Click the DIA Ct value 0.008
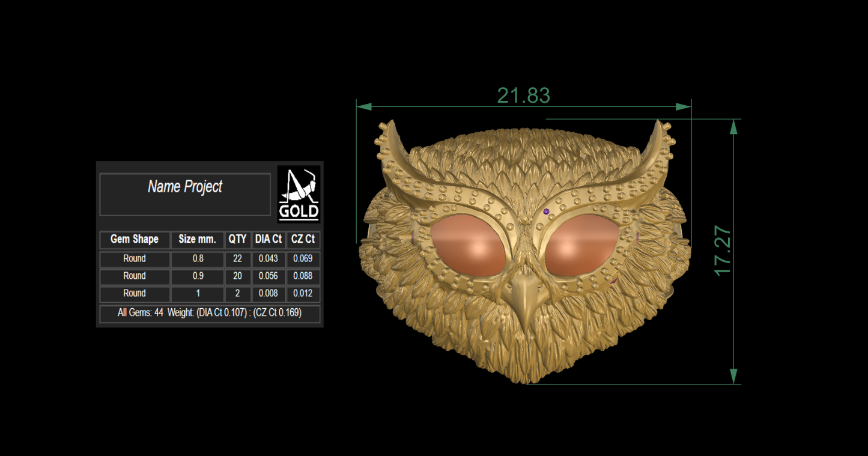Screen dimensions: 868x456 tap(269, 294)
